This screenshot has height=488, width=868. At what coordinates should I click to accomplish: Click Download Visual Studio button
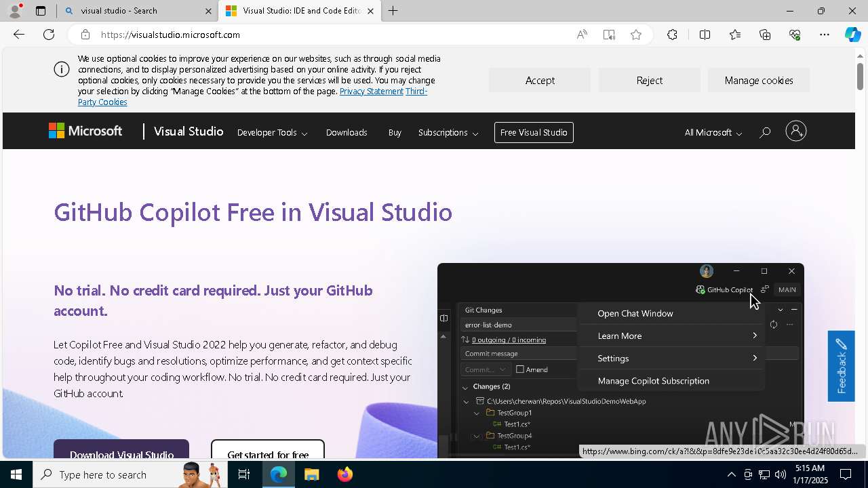(121, 450)
